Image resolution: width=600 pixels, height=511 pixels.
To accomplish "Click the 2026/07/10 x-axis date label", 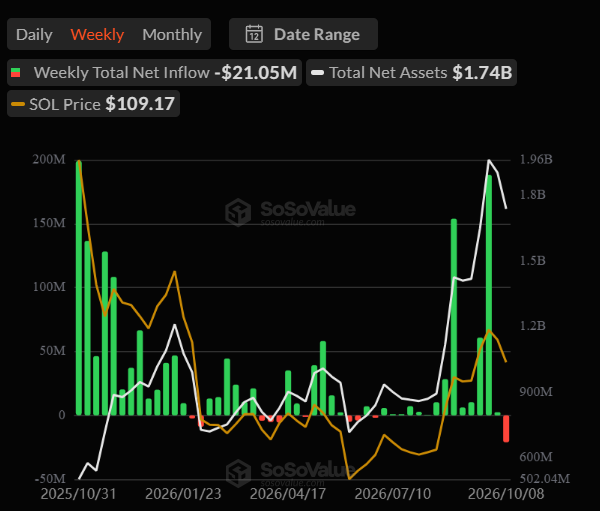I will tap(393, 494).
